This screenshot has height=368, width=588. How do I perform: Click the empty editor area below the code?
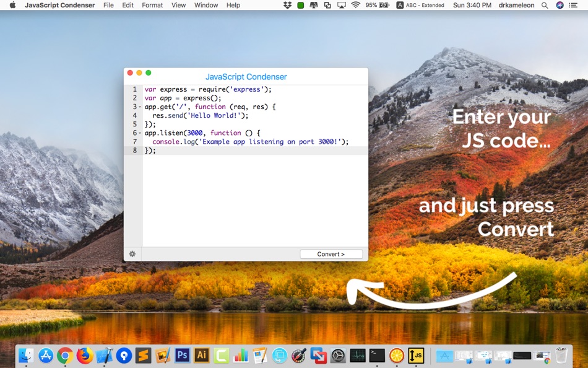coord(255,201)
